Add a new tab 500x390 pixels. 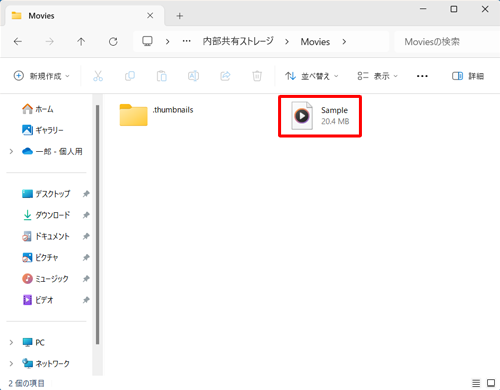pyautogui.click(x=180, y=16)
